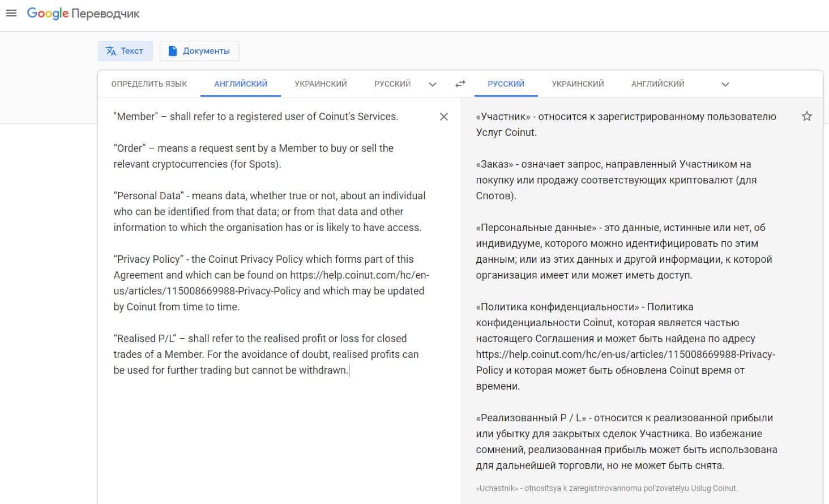The height and width of the screenshot is (504, 829).
Task: Select Русский as target language
Action: coord(506,84)
